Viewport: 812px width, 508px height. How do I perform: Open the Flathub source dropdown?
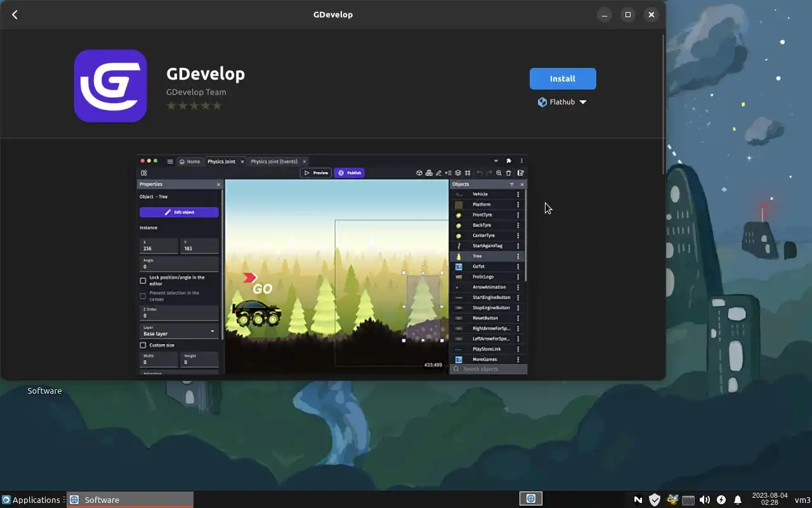point(562,102)
